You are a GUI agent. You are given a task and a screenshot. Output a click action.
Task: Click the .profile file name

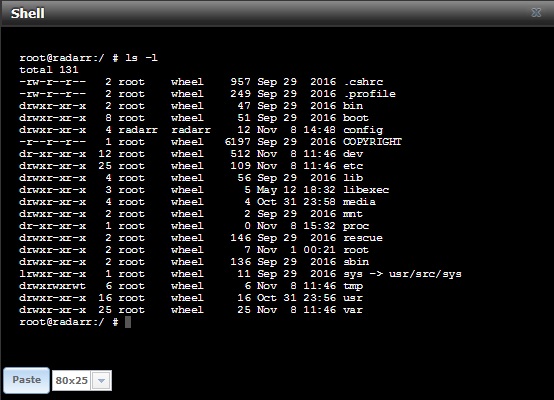(370, 94)
